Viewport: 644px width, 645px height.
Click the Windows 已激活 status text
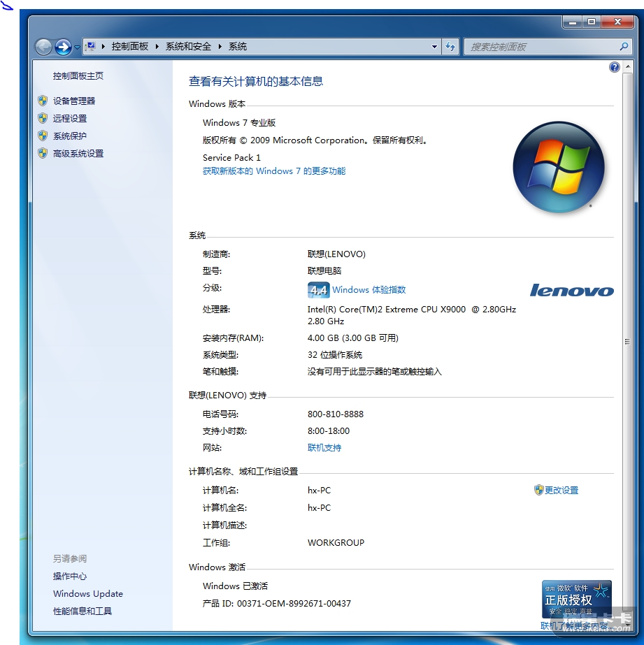(235, 586)
